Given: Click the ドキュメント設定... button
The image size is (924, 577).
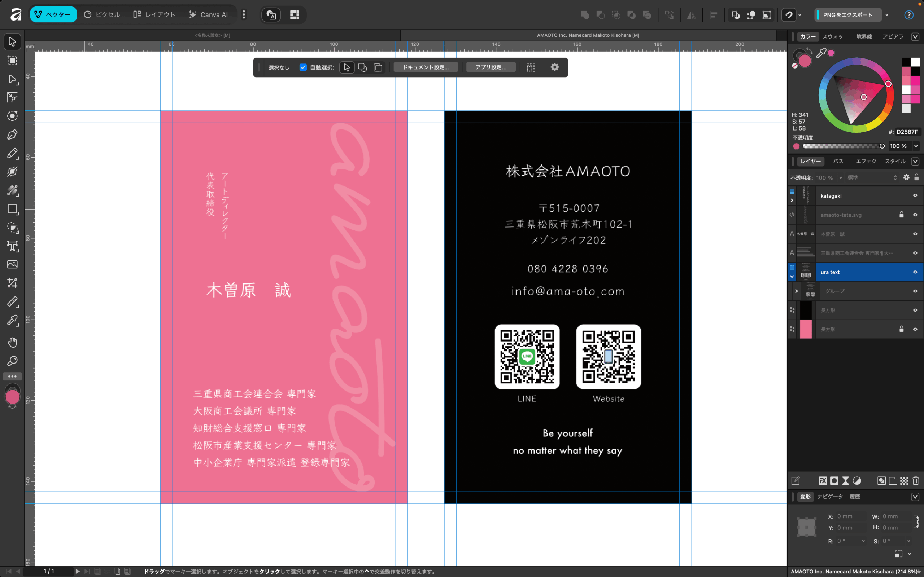Looking at the screenshot, I should (426, 67).
